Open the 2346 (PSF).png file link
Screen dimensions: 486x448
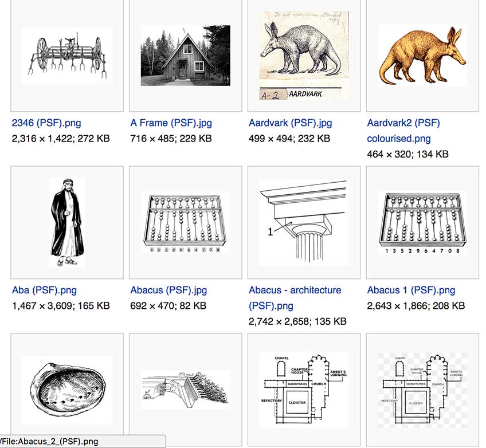(x=46, y=123)
